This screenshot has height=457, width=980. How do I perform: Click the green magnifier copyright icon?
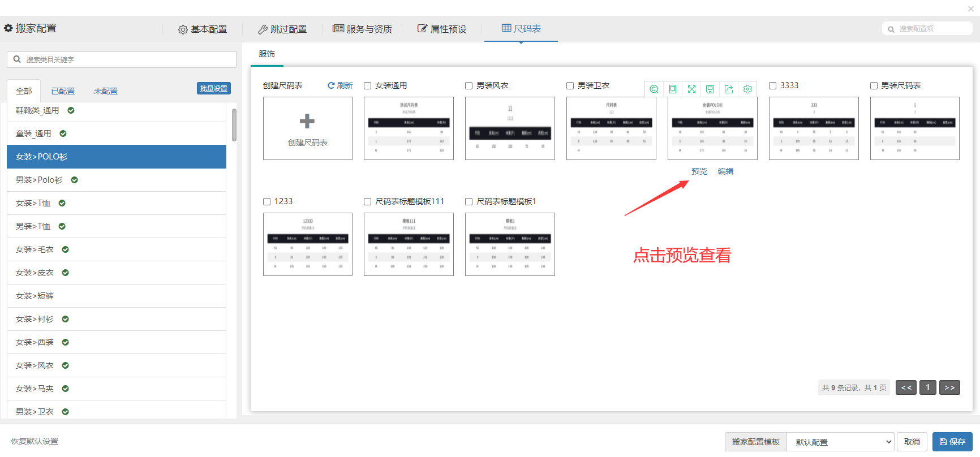point(654,89)
